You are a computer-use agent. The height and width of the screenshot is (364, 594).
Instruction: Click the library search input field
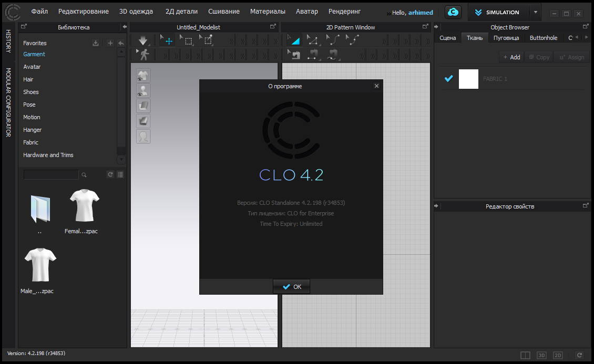[51, 174]
